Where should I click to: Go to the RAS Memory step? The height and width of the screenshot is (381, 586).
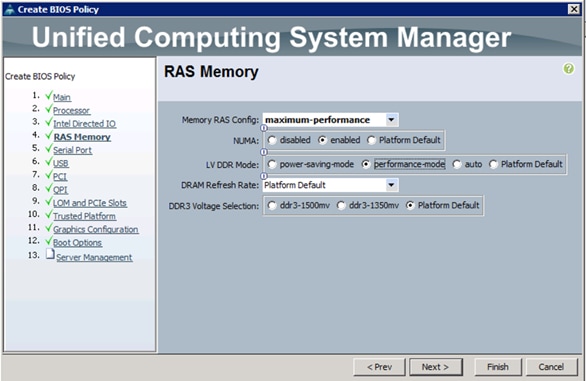pos(82,137)
